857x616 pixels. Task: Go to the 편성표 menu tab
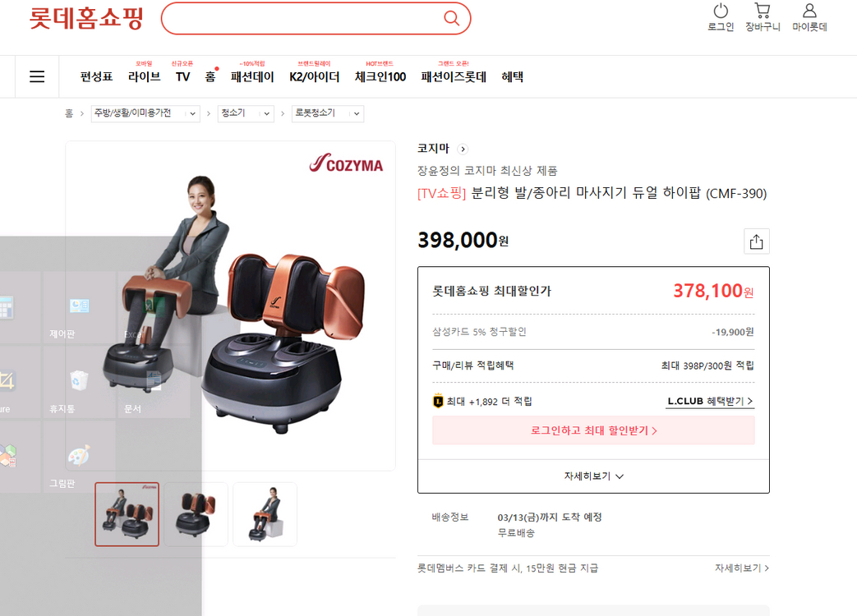(96, 76)
